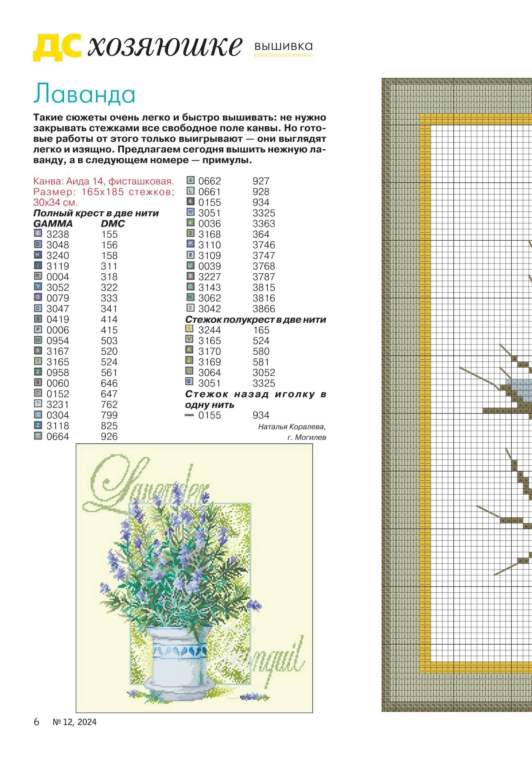Click the olive swatch for 3170 / 580
Viewport: 532px width, 758px height.
pyautogui.click(x=189, y=350)
